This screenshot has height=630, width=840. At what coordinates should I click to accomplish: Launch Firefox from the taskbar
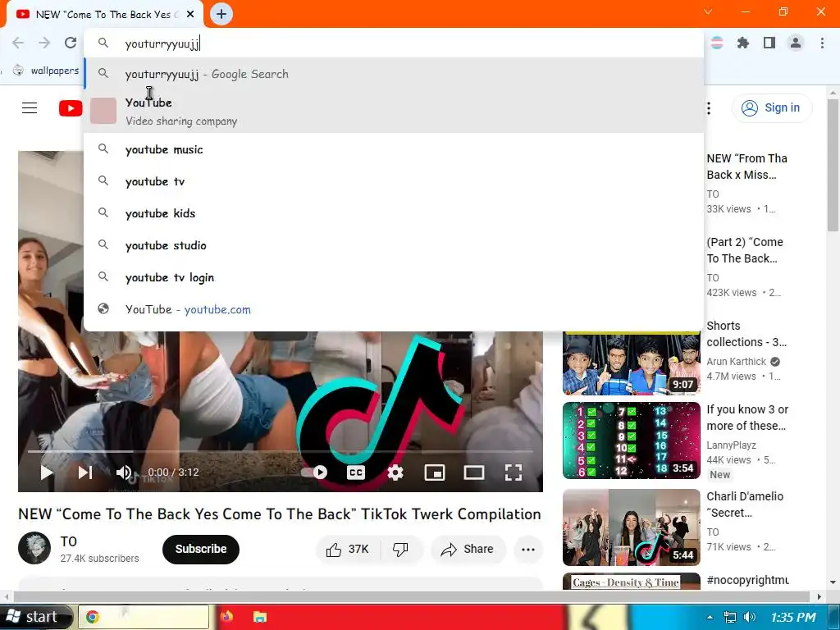point(226,617)
